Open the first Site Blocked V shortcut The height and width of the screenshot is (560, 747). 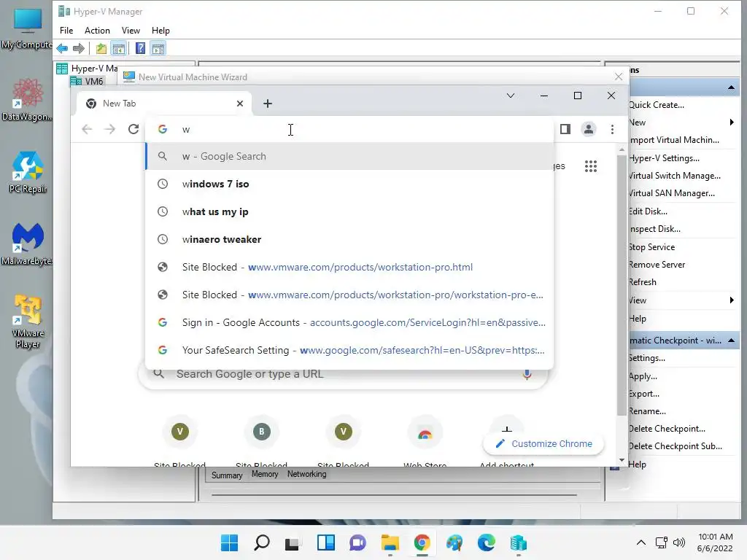(x=180, y=443)
